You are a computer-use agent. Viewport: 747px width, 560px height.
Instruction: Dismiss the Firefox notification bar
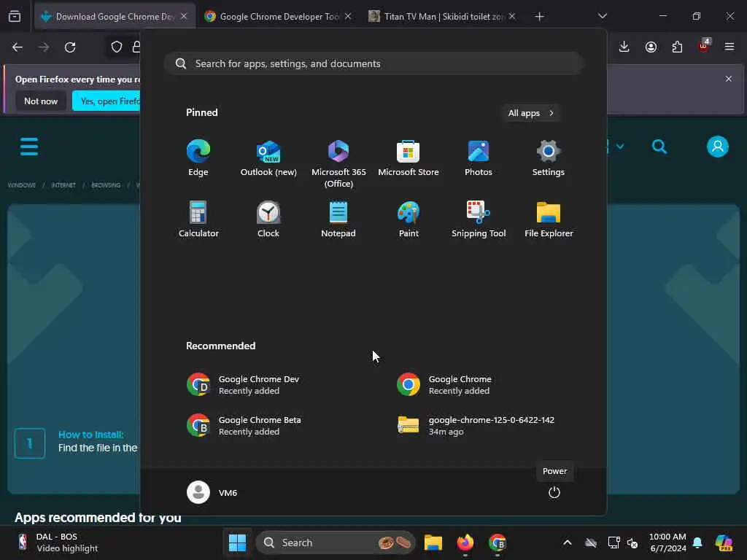729,79
